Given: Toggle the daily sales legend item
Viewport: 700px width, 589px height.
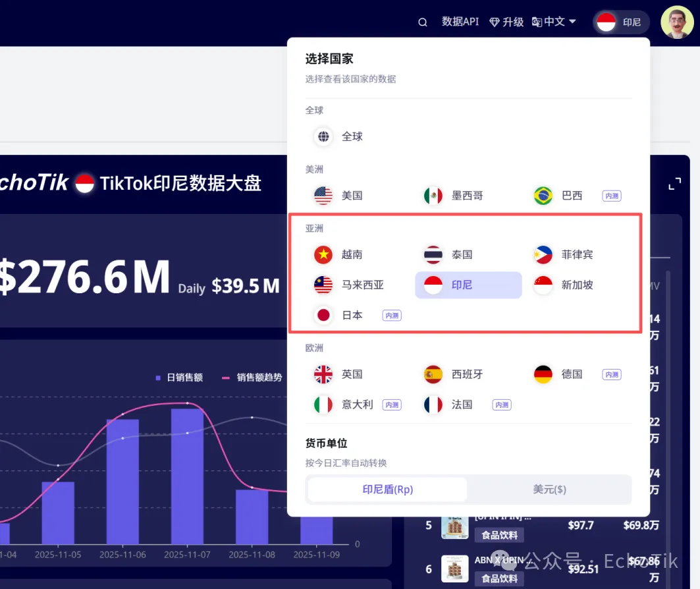Looking at the screenshot, I should point(178,378).
